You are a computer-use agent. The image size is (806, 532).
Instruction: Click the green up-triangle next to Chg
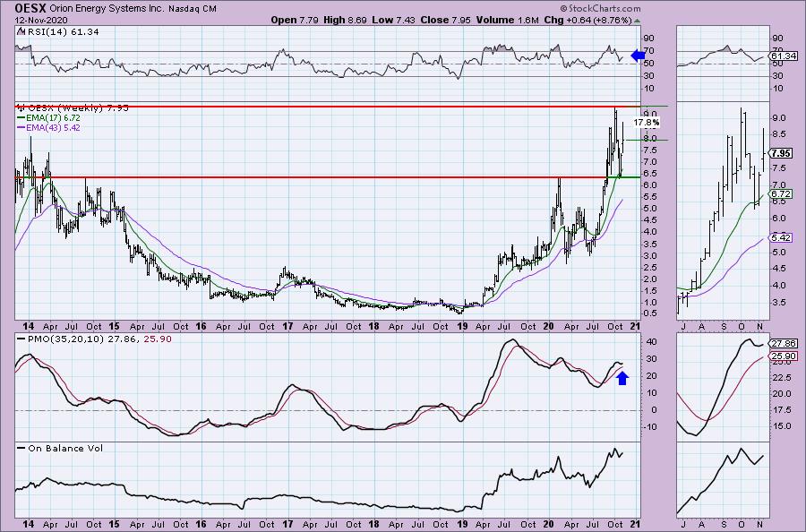coord(638,21)
